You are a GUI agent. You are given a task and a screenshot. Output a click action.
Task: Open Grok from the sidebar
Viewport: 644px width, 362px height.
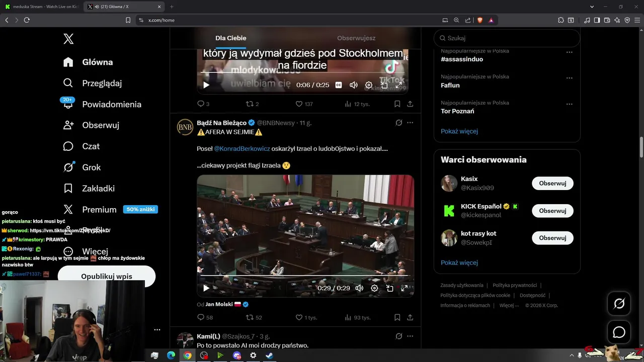click(x=82, y=167)
